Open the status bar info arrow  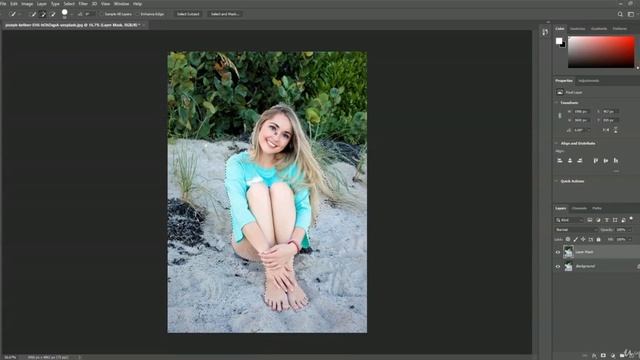tap(80, 357)
